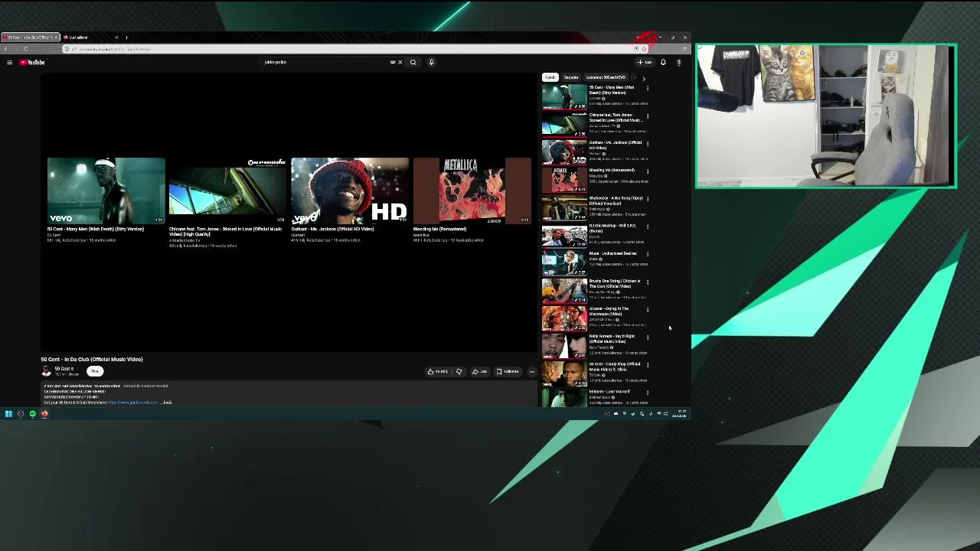980x551 pixels.
Task: Bookmark this page with the star icon
Action: 644,49
